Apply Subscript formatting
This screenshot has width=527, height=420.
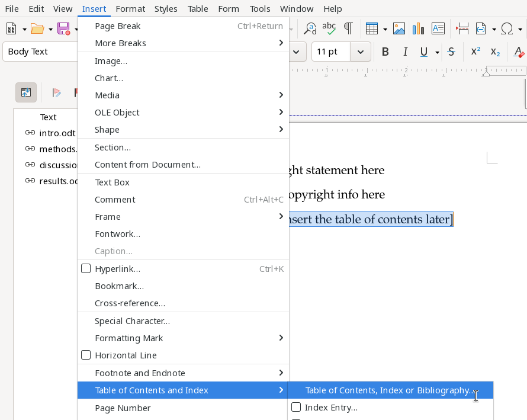[495, 52]
